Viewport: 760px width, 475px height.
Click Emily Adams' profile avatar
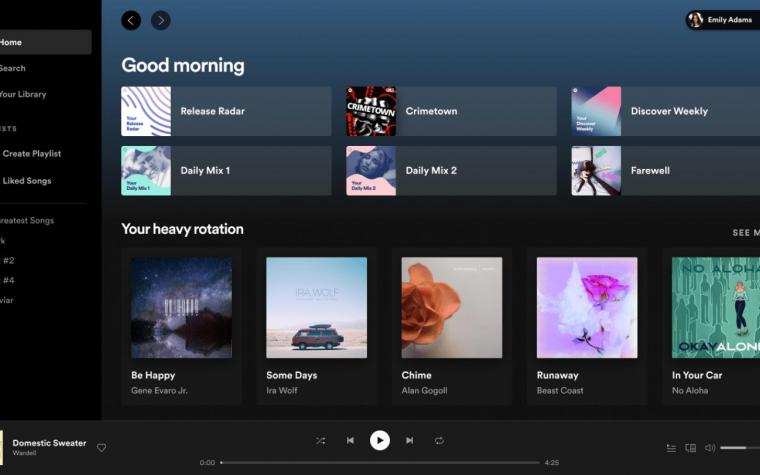[696, 20]
